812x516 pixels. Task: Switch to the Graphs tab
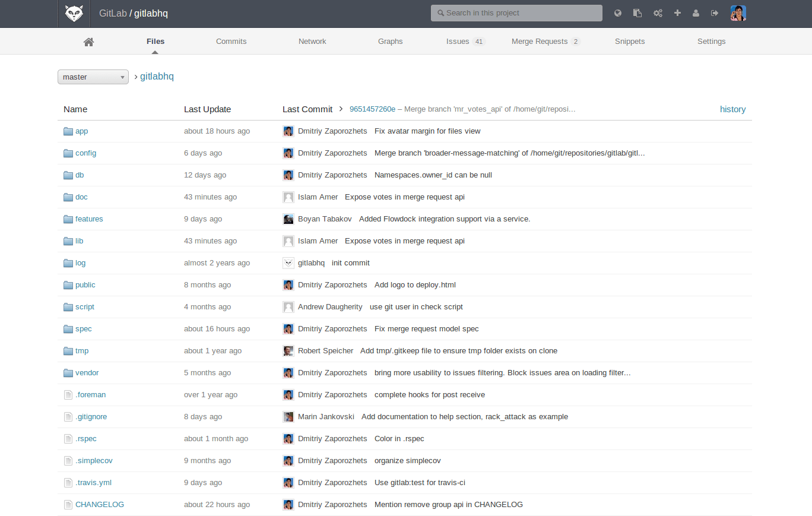point(391,42)
